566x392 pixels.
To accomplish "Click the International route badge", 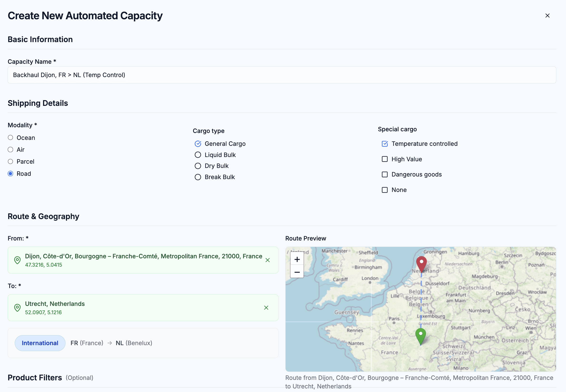I will [40, 343].
